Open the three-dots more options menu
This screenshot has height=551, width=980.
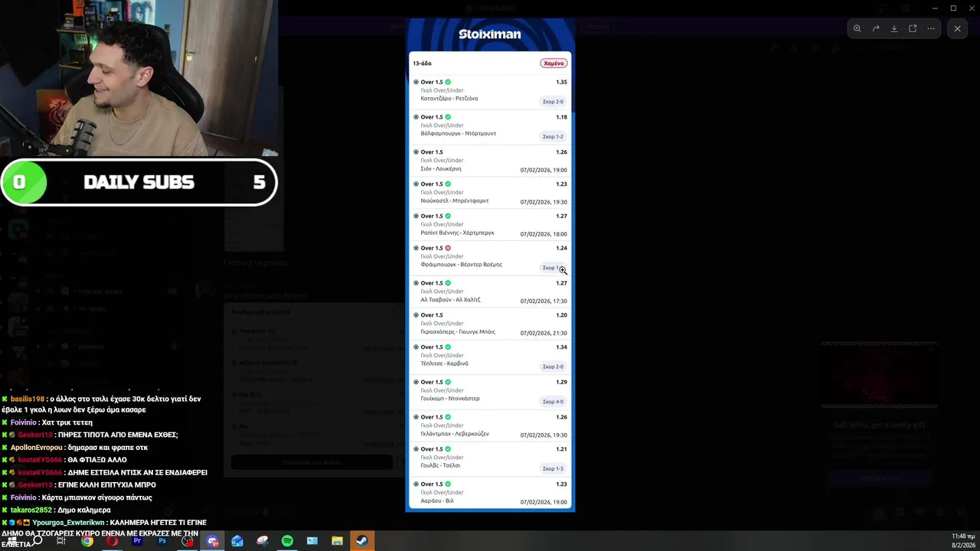click(931, 28)
